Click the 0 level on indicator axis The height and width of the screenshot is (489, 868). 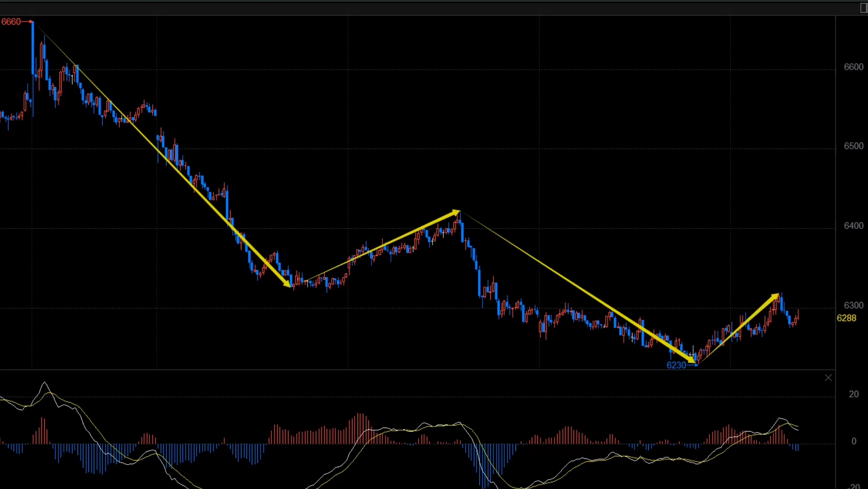pos(854,441)
